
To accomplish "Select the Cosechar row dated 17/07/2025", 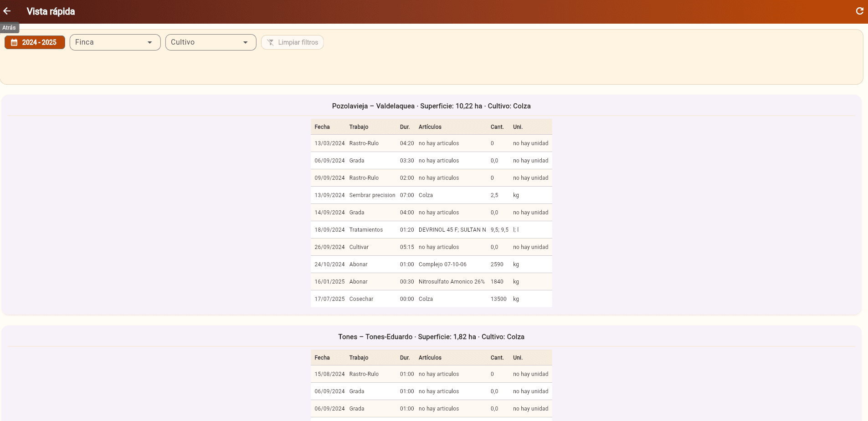I will pos(431,299).
